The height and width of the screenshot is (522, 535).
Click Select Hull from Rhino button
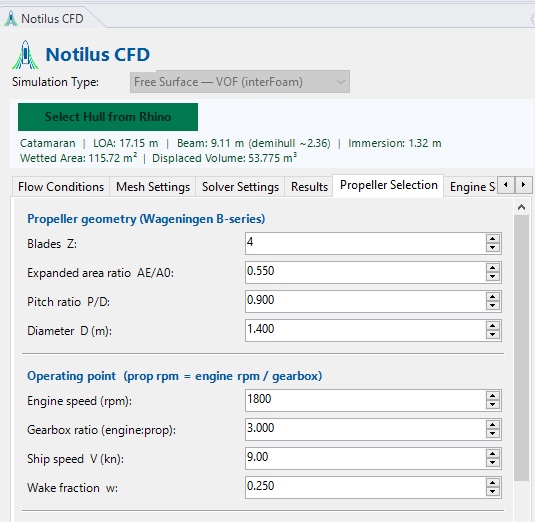click(x=108, y=117)
